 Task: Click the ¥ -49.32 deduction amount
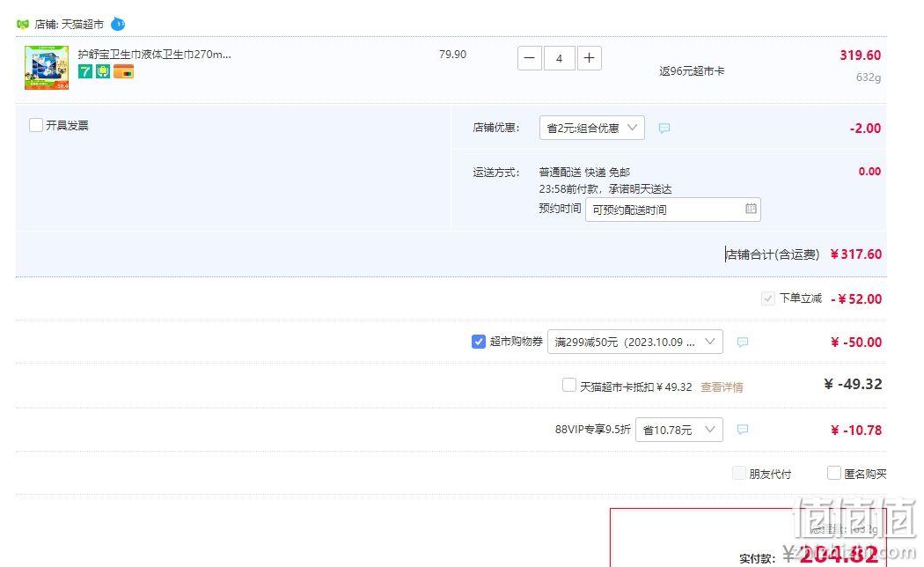click(853, 384)
